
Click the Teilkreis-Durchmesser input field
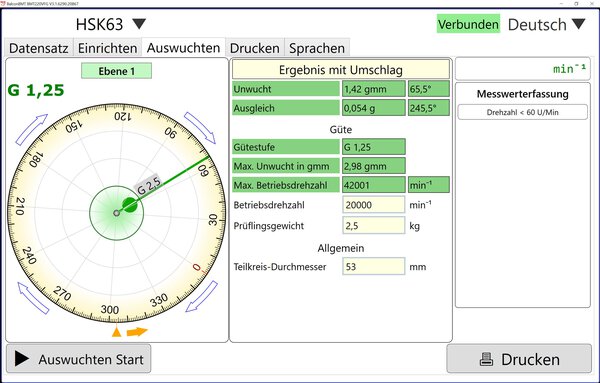(x=373, y=266)
